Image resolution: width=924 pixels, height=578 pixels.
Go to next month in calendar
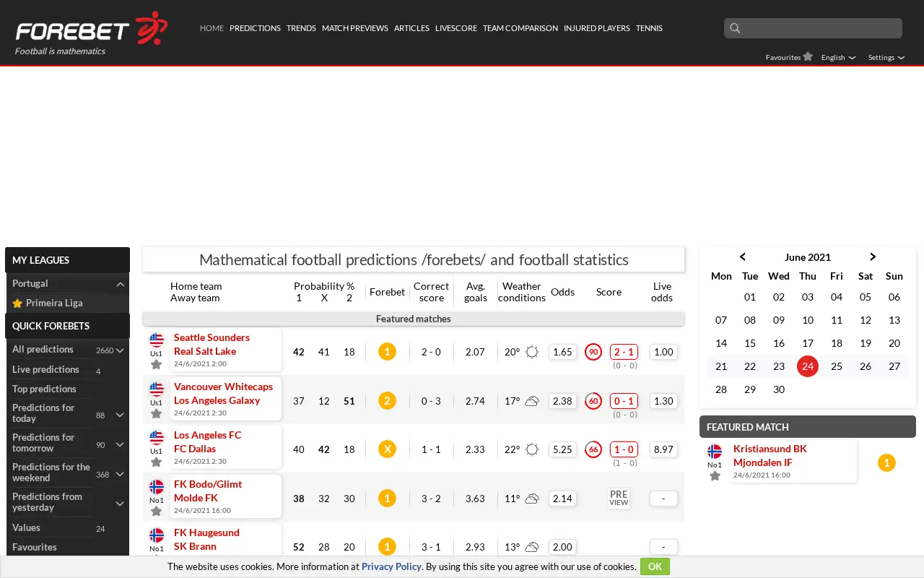[x=873, y=256]
